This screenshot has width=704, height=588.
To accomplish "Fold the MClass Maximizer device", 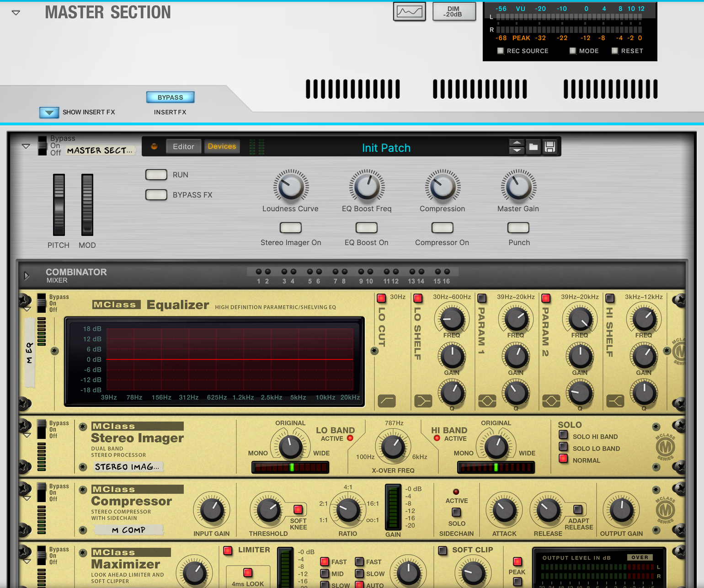I will point(27,562).
